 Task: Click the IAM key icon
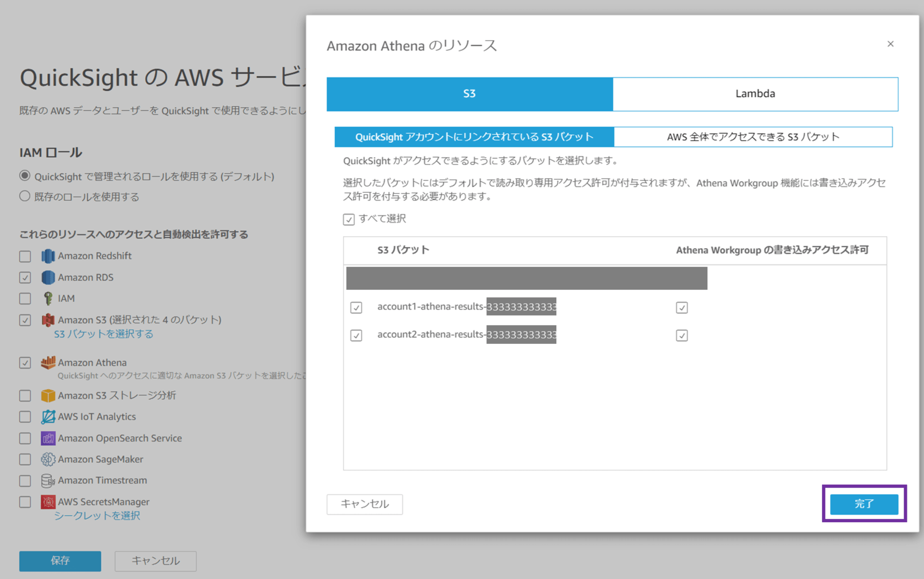[48, 299]
